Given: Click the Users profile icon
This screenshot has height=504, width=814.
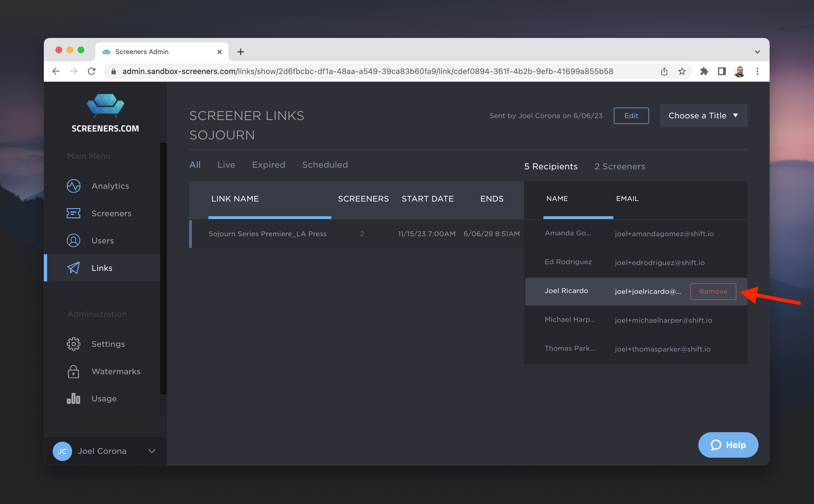Looking at the screenshot, I should pyautogui.click(x=73, y=241).
